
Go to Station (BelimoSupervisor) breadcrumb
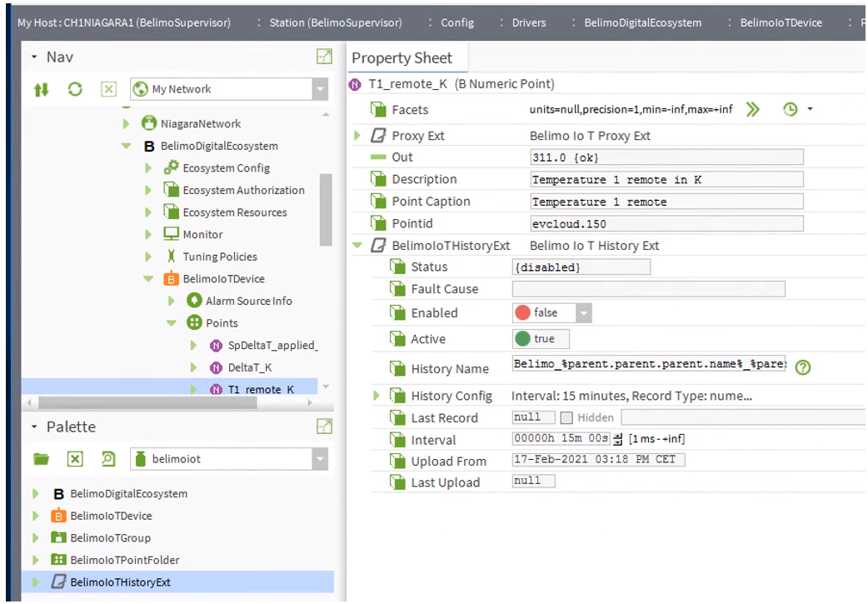point(336,22)
